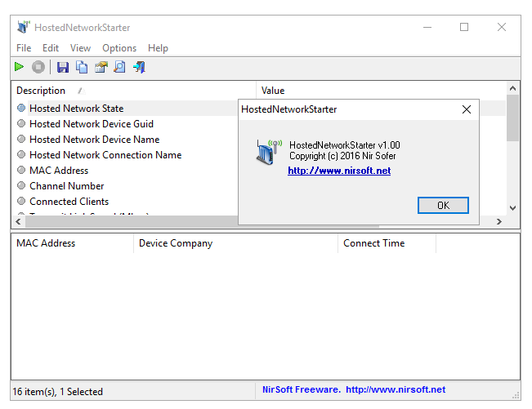Minimize the HostedNetworkStarter window
Image resolution: width=532 pixels, height=409 pixels.
coord(427,27)
